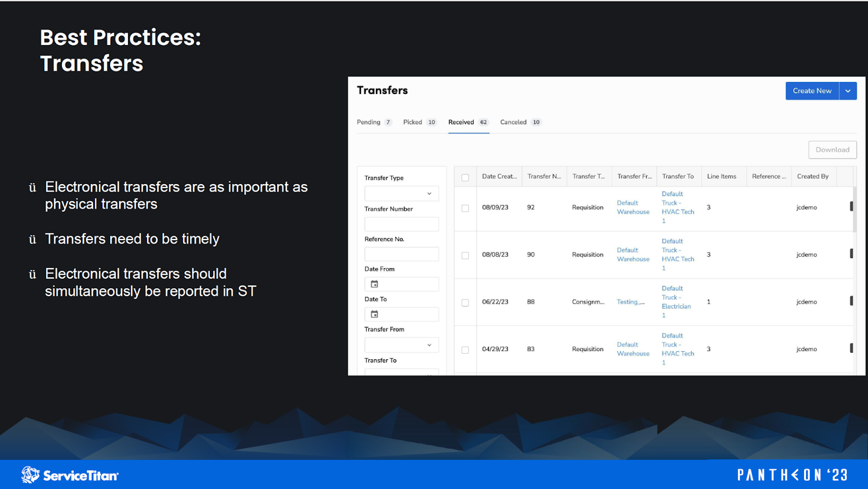
Task: Open the Picked tab
Action: pos(412,122)
